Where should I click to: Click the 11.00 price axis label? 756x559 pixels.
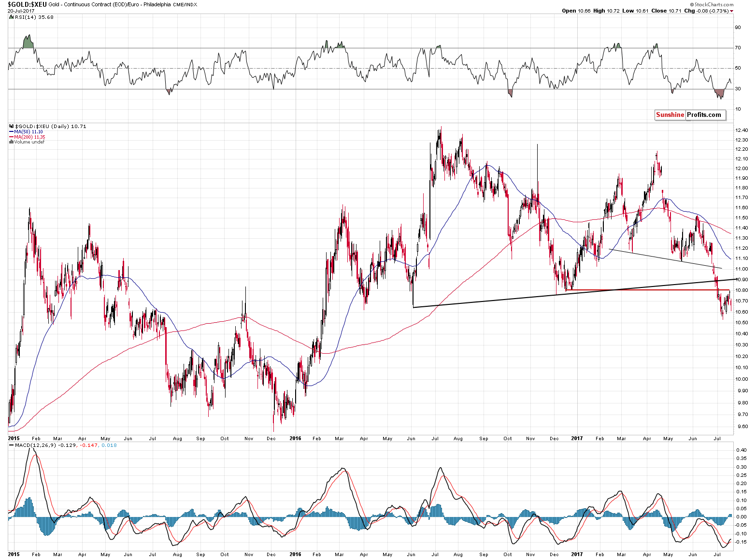[x=742, y=269]
